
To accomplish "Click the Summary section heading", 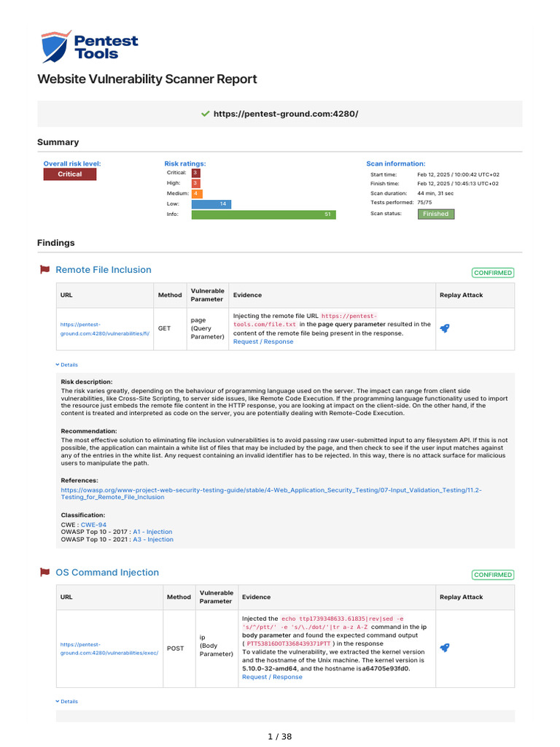I will coord(58,142).
